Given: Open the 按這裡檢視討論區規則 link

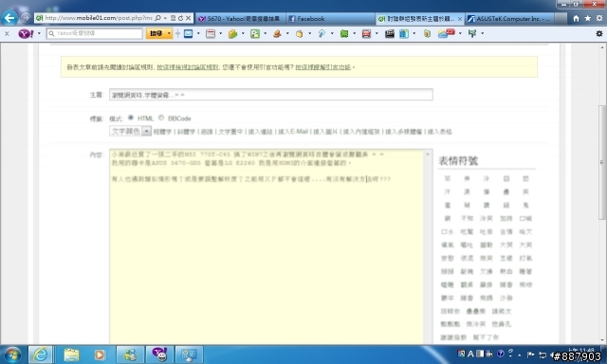Looking at the screenshot, I should pos(188,67).
